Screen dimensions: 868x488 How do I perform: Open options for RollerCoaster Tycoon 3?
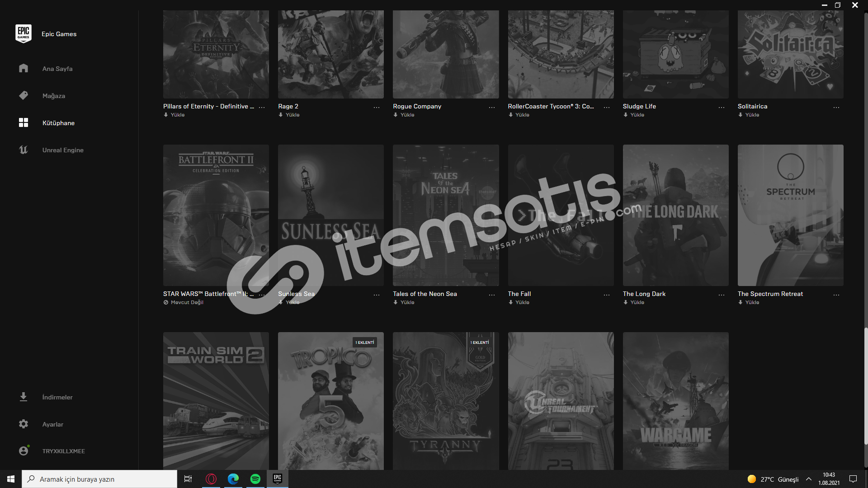(607, 107)
